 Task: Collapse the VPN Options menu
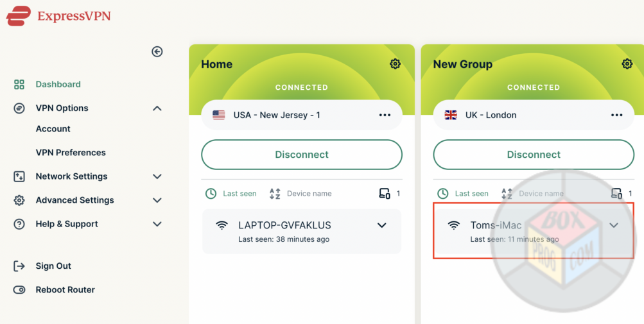pyautogui.click(x=157, y=108)
